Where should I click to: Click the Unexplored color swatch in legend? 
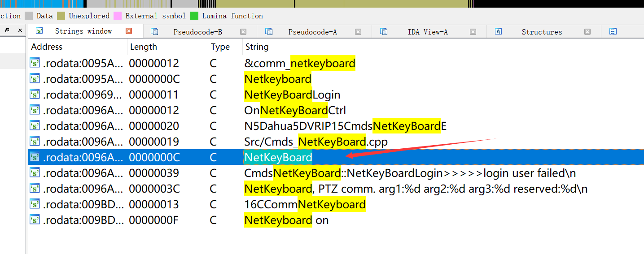[61, 16]
